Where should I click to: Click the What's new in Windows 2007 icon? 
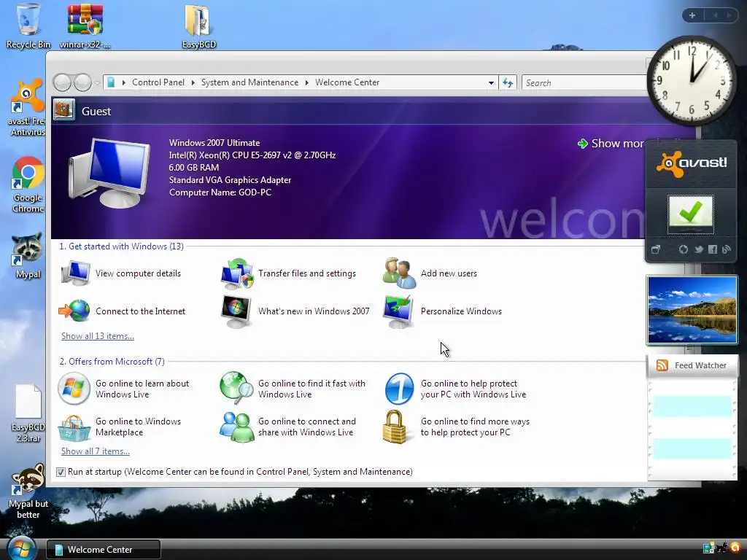tap(236, 311)
